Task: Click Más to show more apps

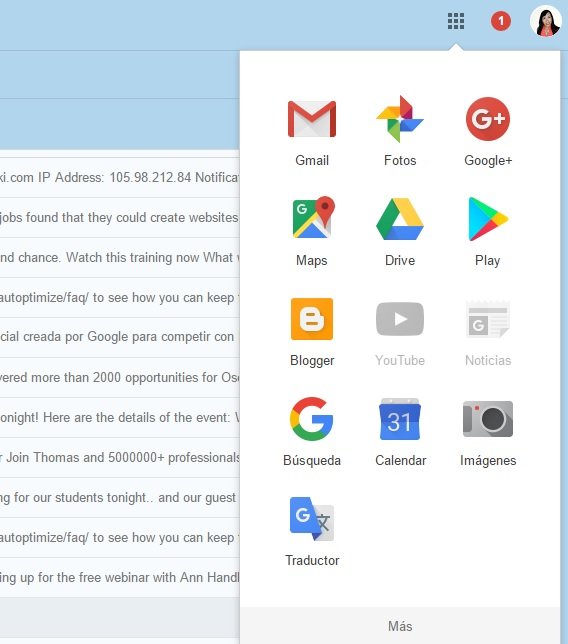Action: (400, 626)
